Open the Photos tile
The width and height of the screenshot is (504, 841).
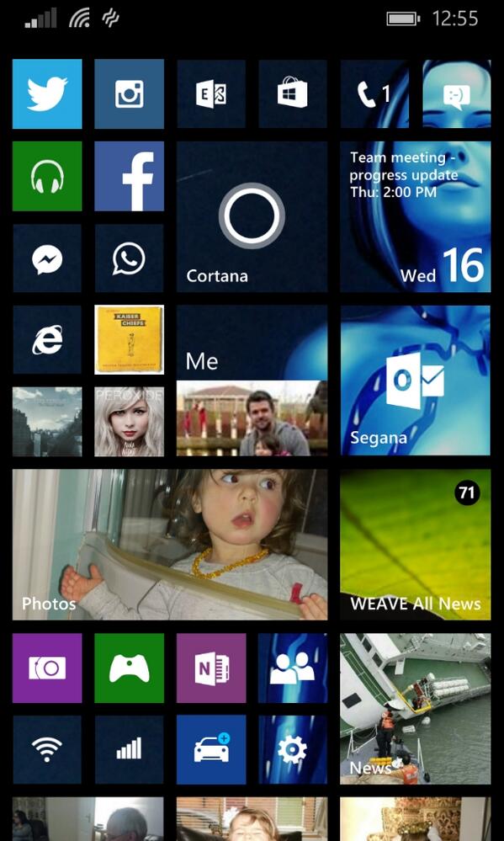(170, 545)
